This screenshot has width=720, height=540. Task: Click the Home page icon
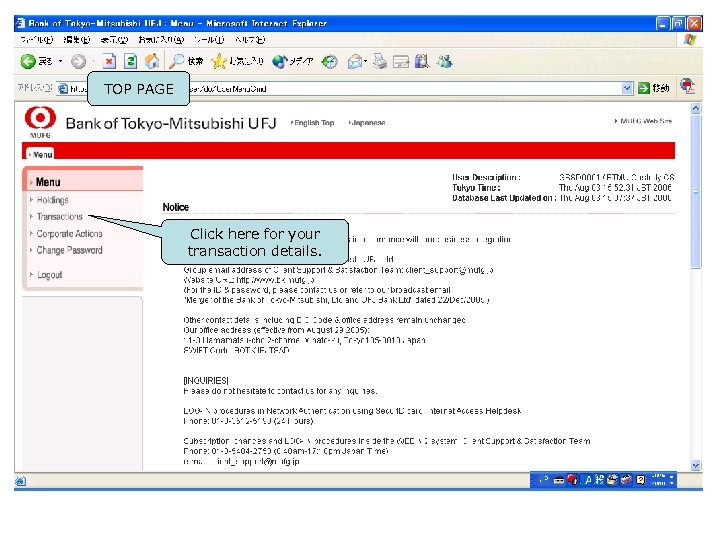point(152,61)
